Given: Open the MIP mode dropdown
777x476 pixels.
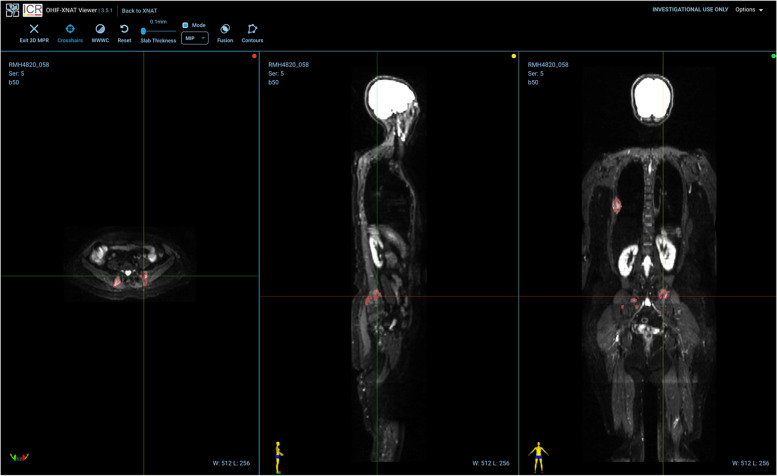Looking at the screenshot, I should click(194, 38).
